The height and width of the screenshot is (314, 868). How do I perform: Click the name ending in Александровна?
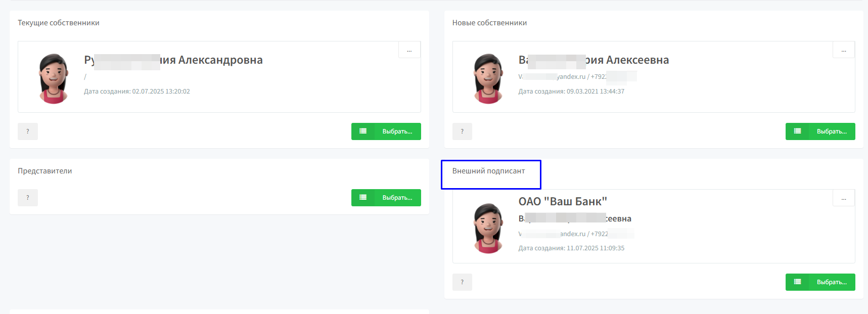click(173, 60)
